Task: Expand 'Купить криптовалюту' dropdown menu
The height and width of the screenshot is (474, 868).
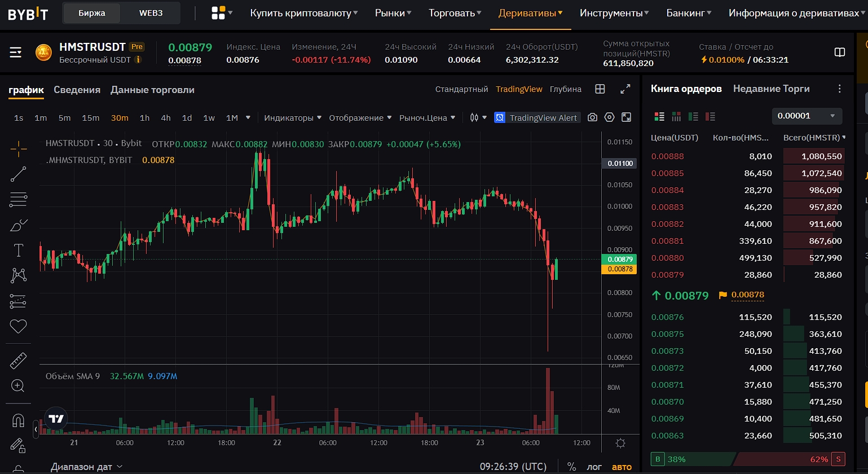Action: coord(304,13)
